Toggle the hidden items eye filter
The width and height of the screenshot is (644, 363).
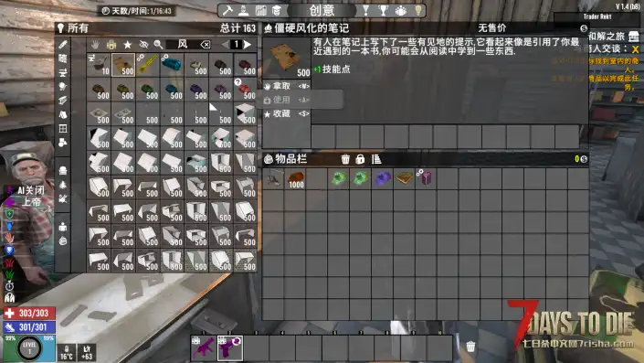click(x=143, y=45)
